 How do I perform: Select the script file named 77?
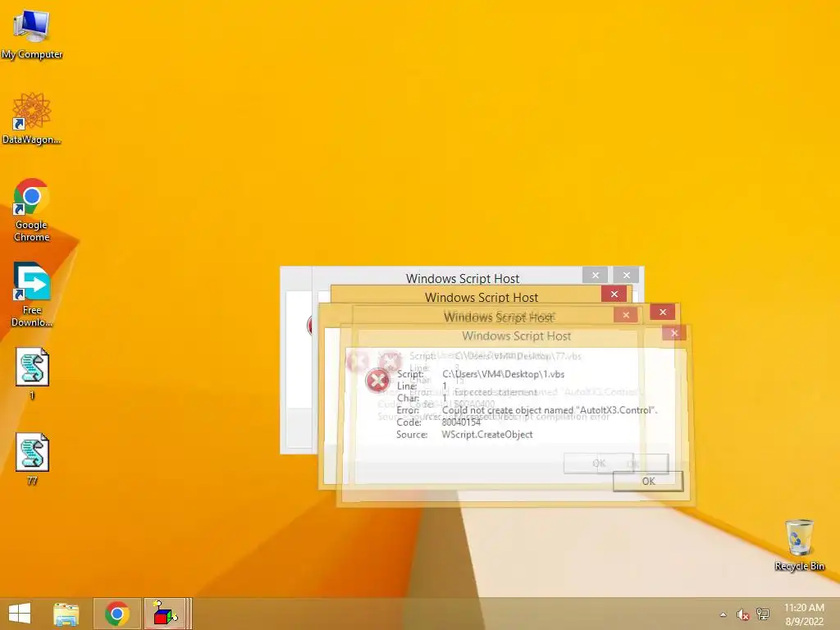pyautogui.click(x=32, y=459)
